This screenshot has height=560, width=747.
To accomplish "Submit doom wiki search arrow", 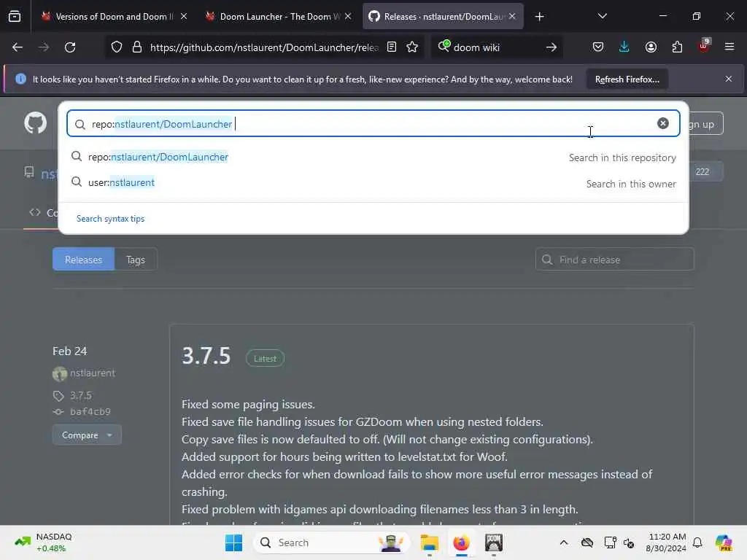I will [551, 47].
